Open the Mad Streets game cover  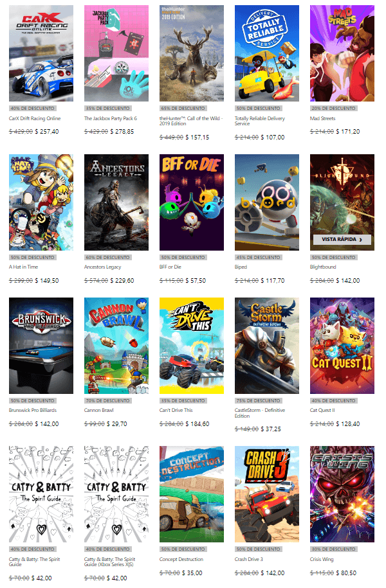pos(342,53)
